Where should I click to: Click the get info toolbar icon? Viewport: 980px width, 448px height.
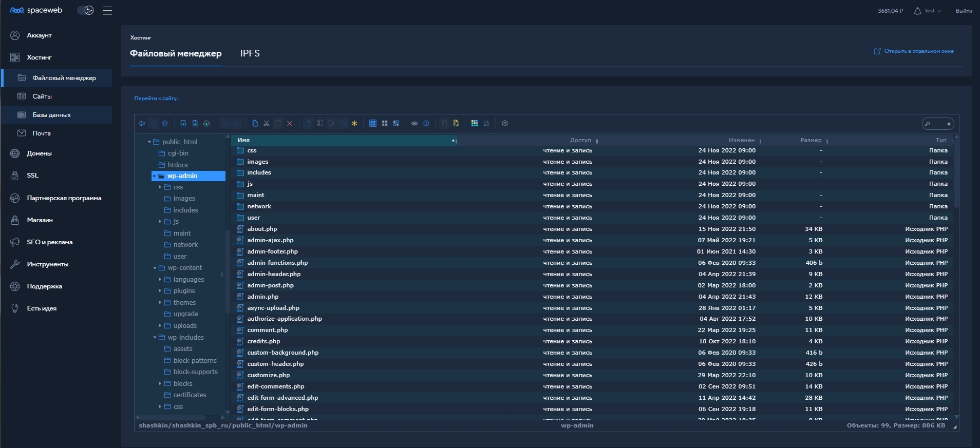coord(426,124)
